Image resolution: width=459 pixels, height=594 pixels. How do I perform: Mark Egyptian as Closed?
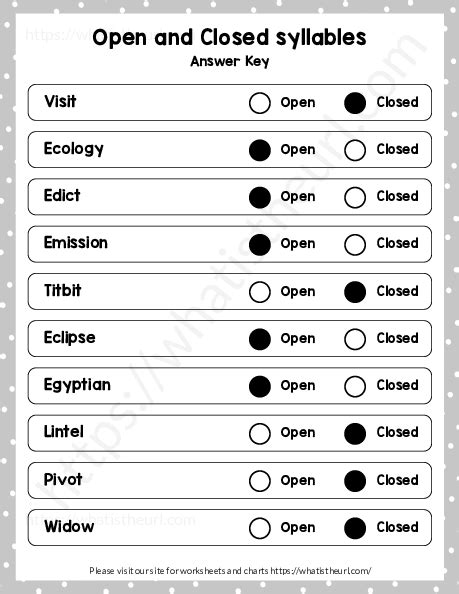tap(355, 386)
